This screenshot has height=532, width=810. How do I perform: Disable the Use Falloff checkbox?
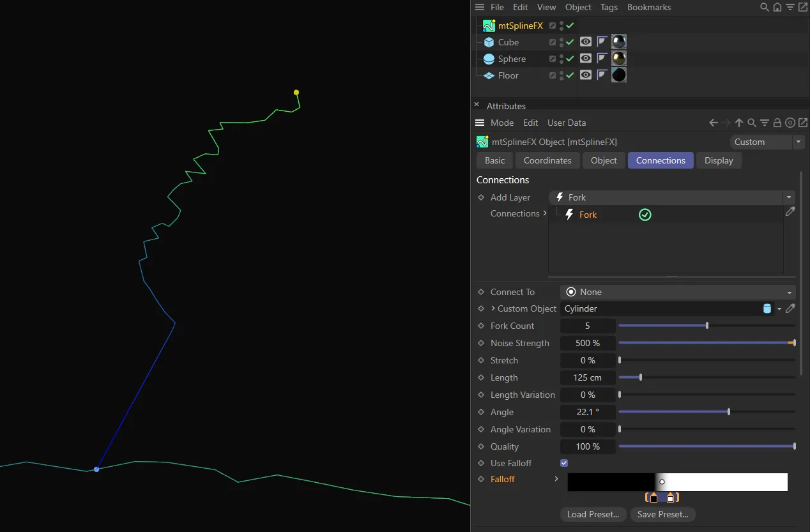pyautogui.click(x=564, y=463)
